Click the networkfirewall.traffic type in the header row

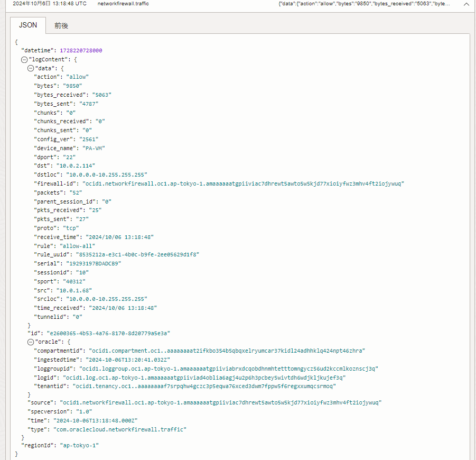pyautogui.click(x=123, y=4)
